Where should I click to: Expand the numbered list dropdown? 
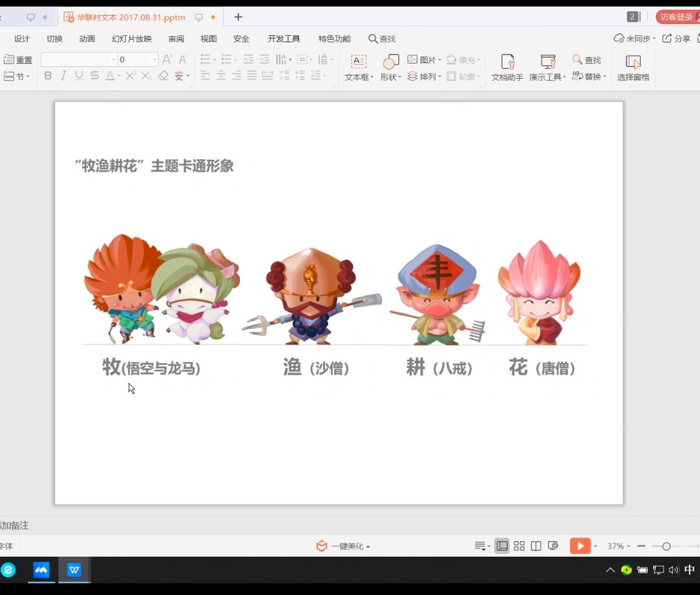[236, 60]
